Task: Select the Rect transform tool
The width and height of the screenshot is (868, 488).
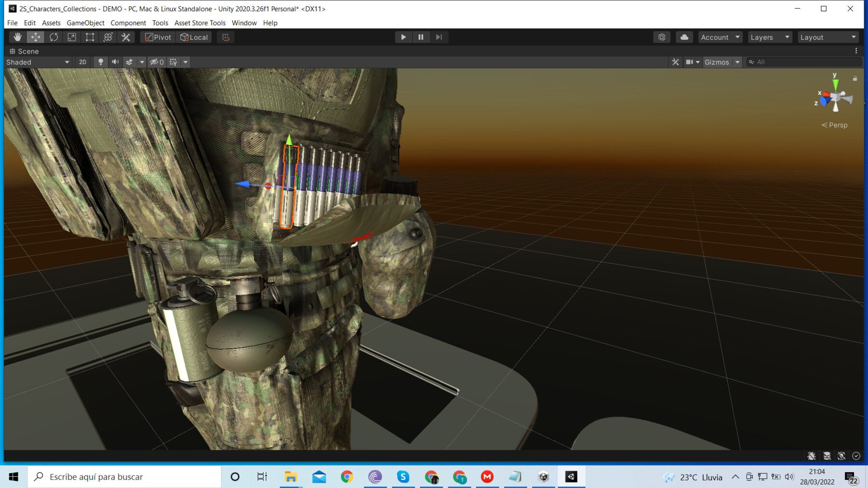Action: click(90, 37)
